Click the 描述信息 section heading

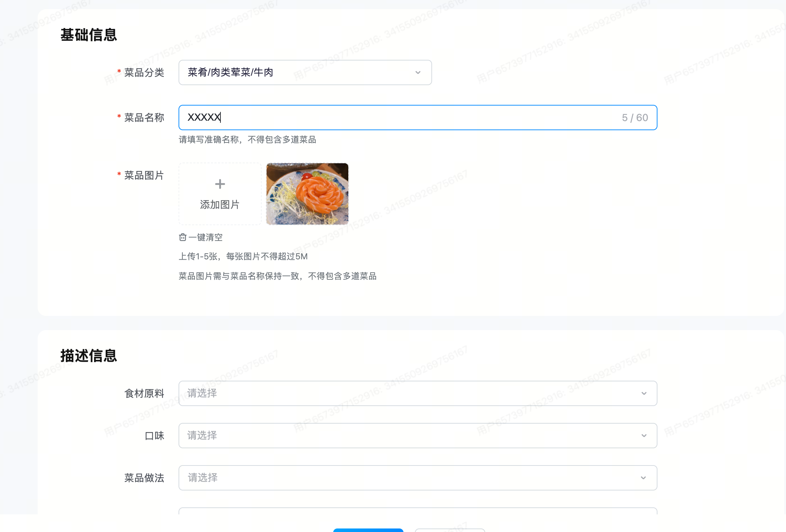pos(89,356)
